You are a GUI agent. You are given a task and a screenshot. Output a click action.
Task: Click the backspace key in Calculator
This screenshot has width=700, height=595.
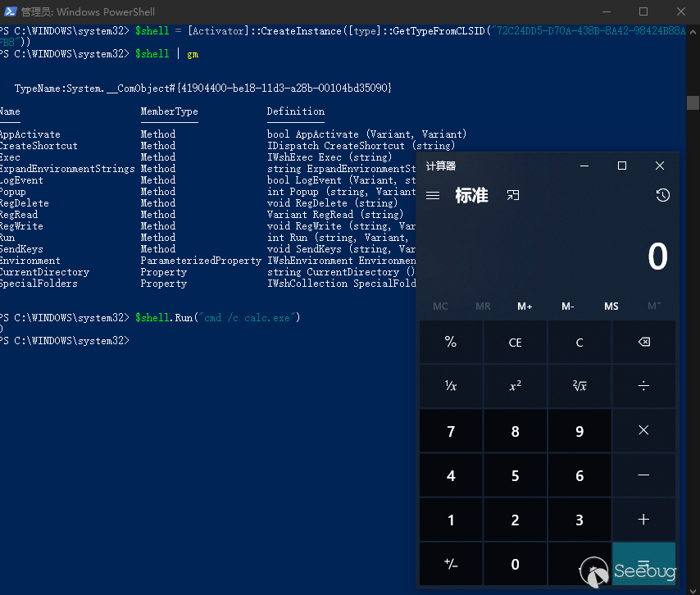tap(643, 342)
